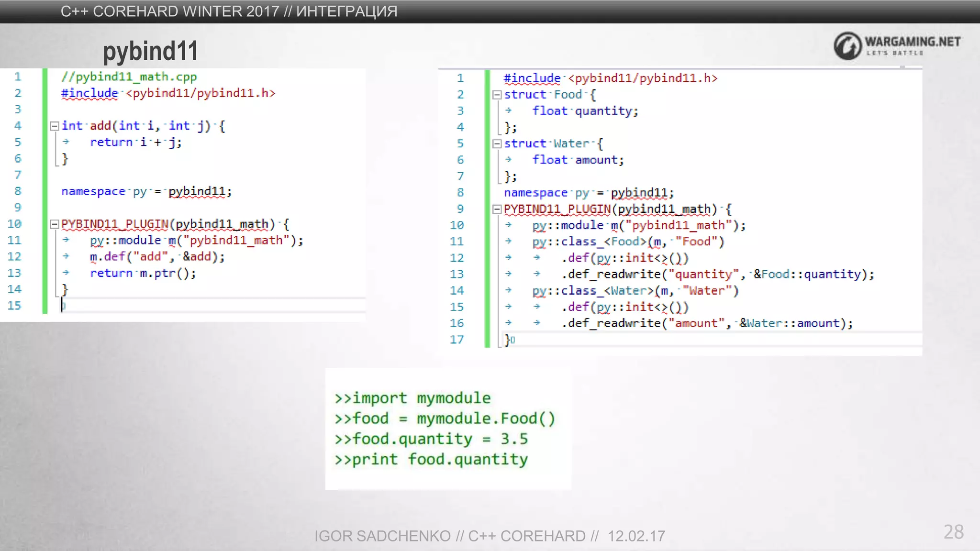This screenshot has height=551, width=980.
Task: Click '.def_readwrite("amount", &Water::amount);' line
Action: (x=707, y=323)
